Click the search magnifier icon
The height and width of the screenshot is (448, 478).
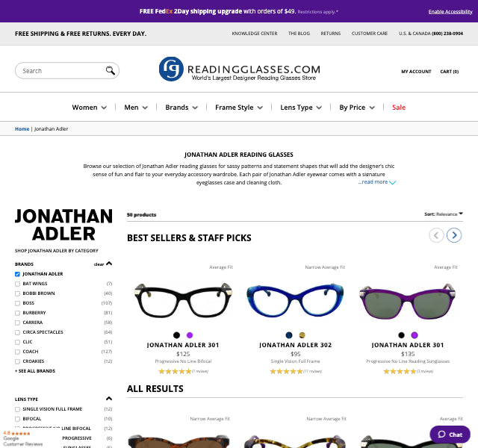point(111,70)
